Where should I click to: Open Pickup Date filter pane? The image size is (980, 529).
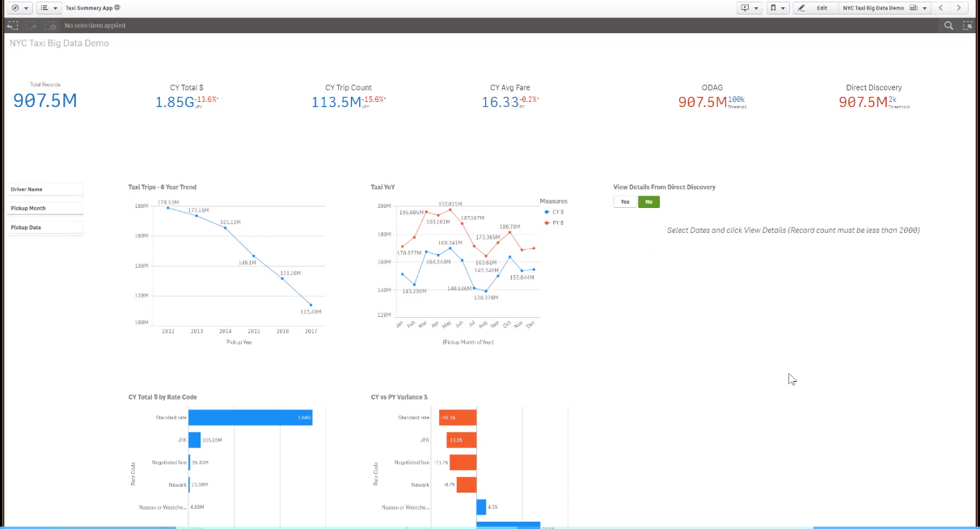45,228
